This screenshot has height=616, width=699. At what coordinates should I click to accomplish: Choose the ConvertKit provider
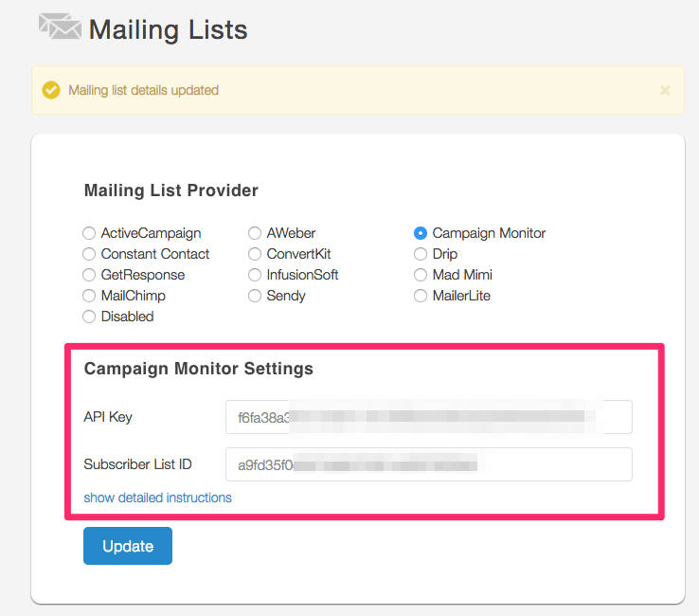pos(255,254)
